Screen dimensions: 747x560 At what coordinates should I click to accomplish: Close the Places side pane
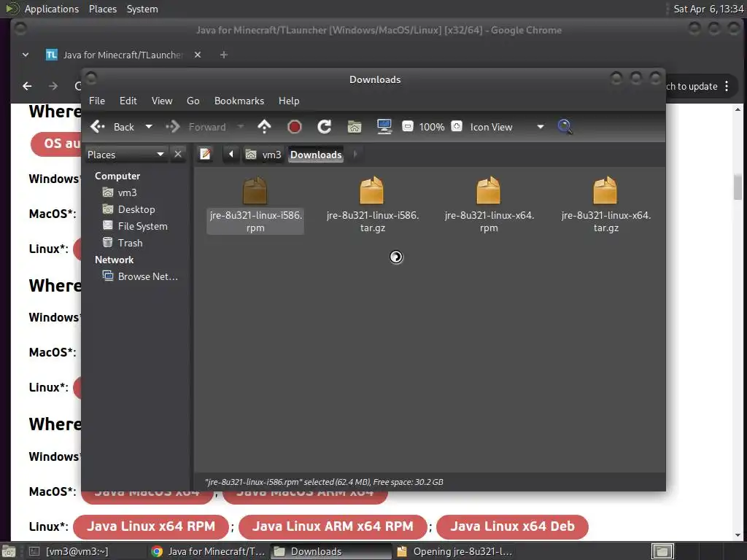178,155
